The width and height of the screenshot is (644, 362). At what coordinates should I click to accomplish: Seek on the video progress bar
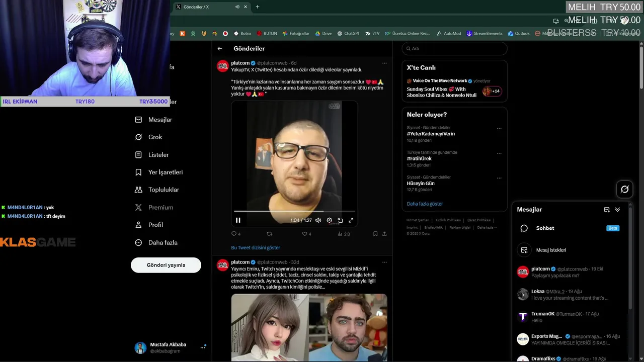click(294, 211)
